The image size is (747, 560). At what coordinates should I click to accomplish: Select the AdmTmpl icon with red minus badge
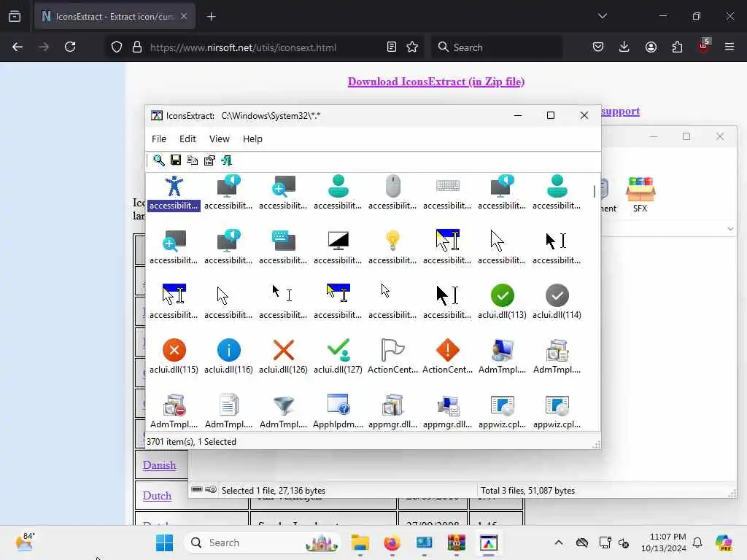tap(174, 405)
